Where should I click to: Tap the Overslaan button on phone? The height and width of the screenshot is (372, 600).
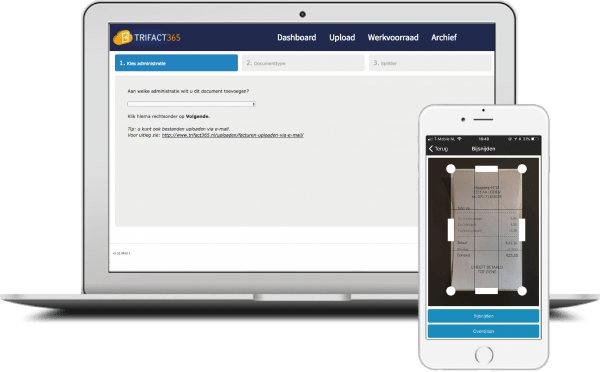483,331
